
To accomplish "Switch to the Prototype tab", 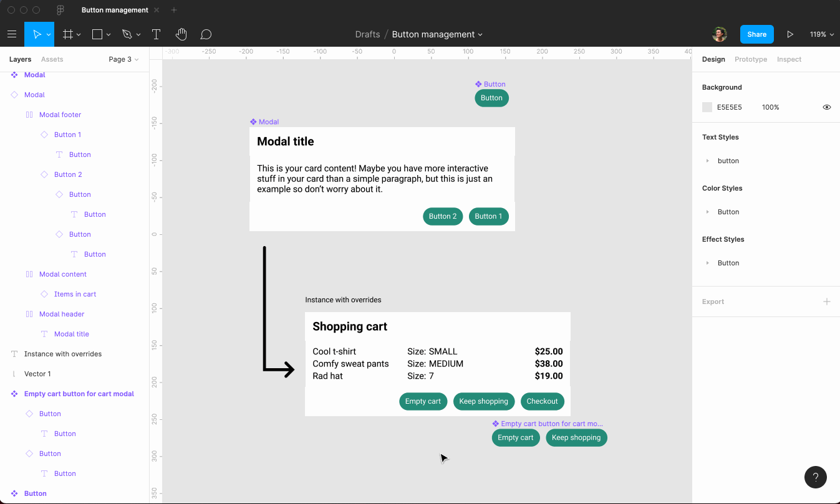I will (x=751, y=59).
